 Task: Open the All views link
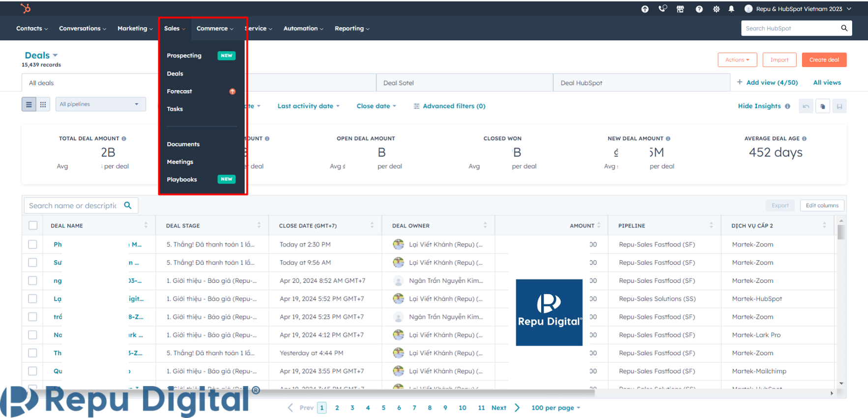[827, 83]
